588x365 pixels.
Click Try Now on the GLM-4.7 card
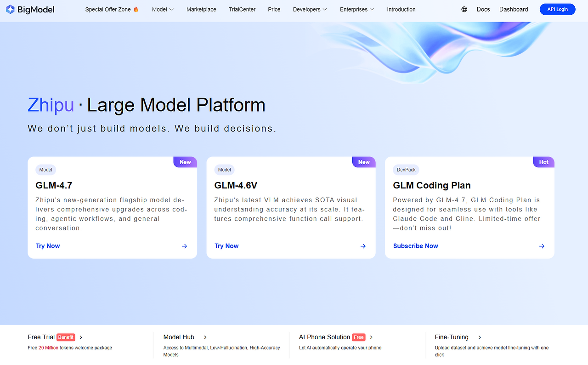point(48,246)
